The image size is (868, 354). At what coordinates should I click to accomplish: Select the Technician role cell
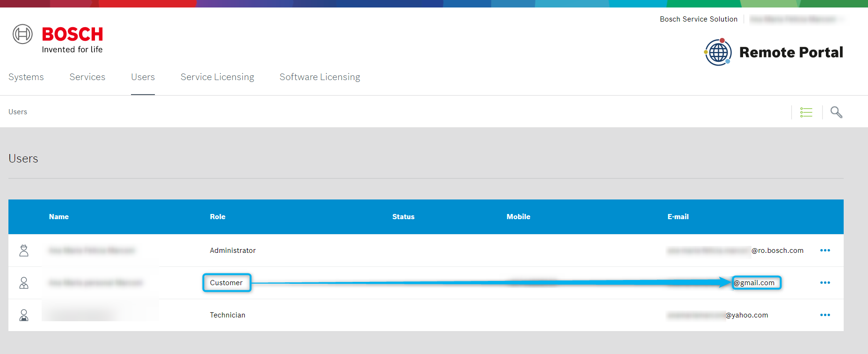pyautogui.click(x=227, y=315)
